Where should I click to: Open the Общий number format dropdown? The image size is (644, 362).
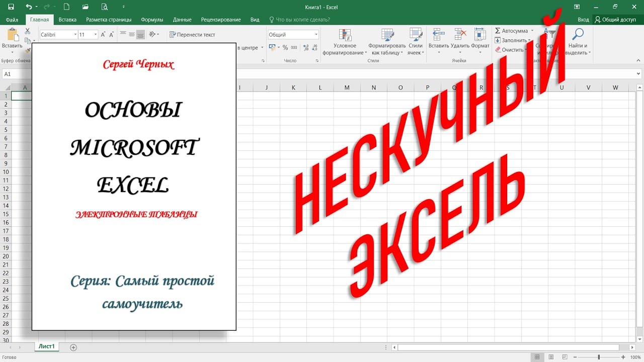pos(316,35)
